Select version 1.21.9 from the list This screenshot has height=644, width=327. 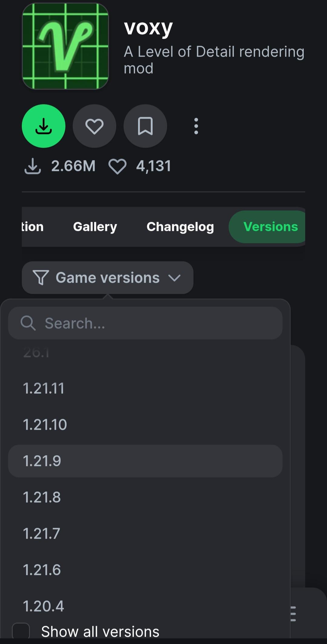pos(145,461)
